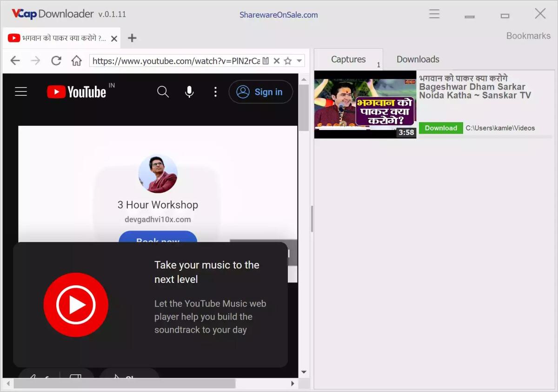558x392 pixels.
Task: Open YouTube three-dot settings menu
Action: (x=215, y=92)
